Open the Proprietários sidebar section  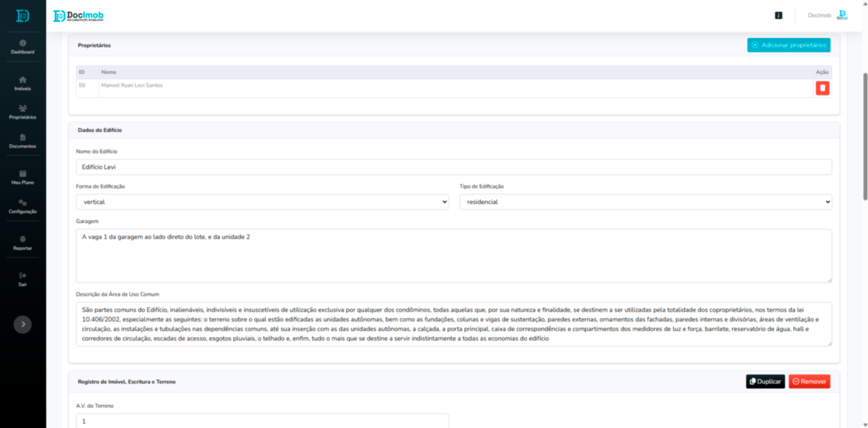23,112
